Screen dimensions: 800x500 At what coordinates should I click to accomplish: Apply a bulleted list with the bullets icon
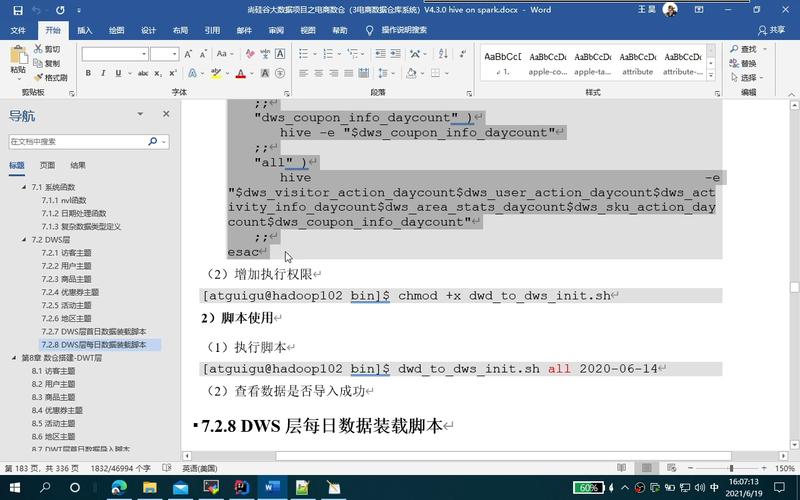303,54
